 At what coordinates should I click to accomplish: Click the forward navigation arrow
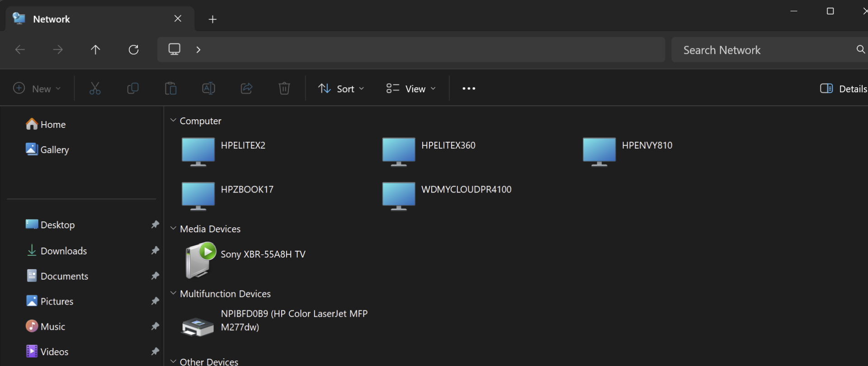[x=58, y=50]
